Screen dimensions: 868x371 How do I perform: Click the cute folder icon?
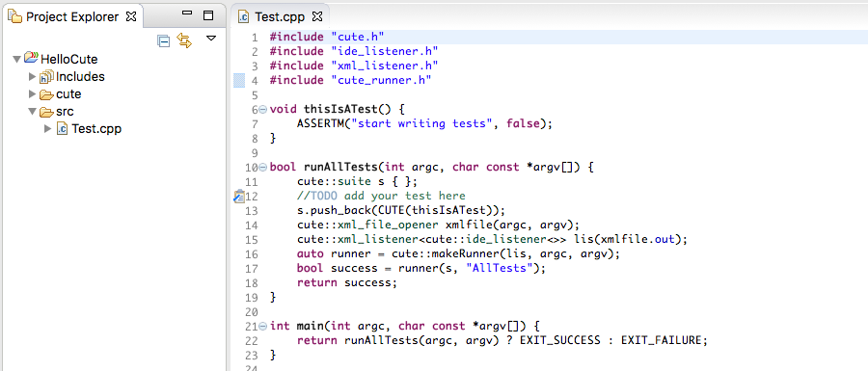46,94
